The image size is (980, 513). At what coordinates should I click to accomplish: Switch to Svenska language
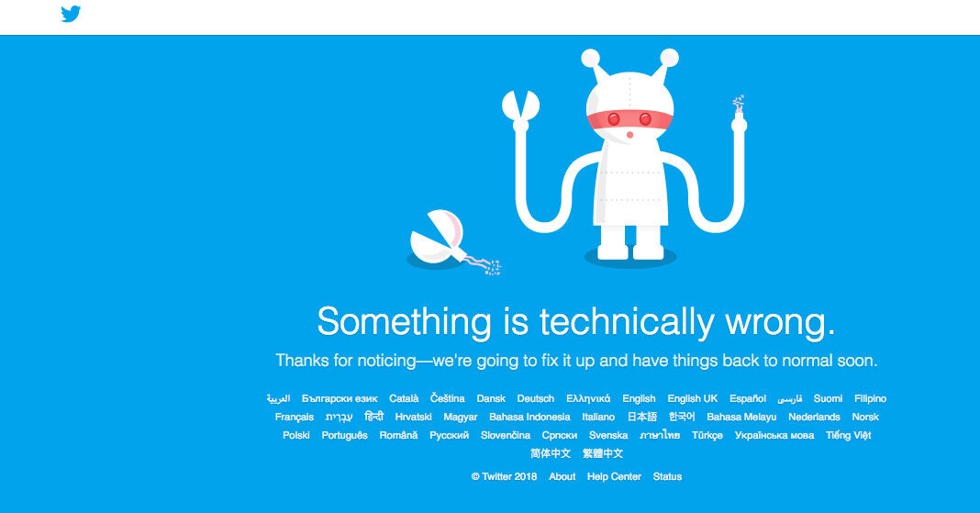(x=608, y=436)
